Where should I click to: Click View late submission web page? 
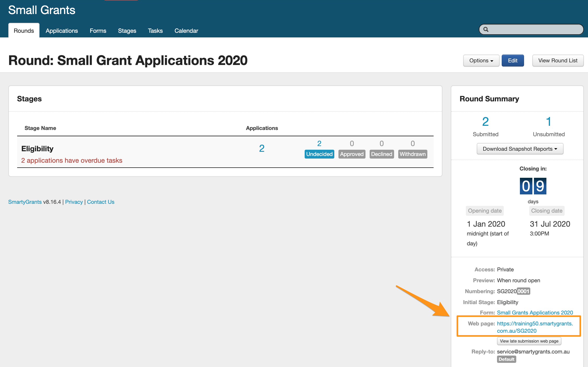pyautogui.click(x=529, y=341)
